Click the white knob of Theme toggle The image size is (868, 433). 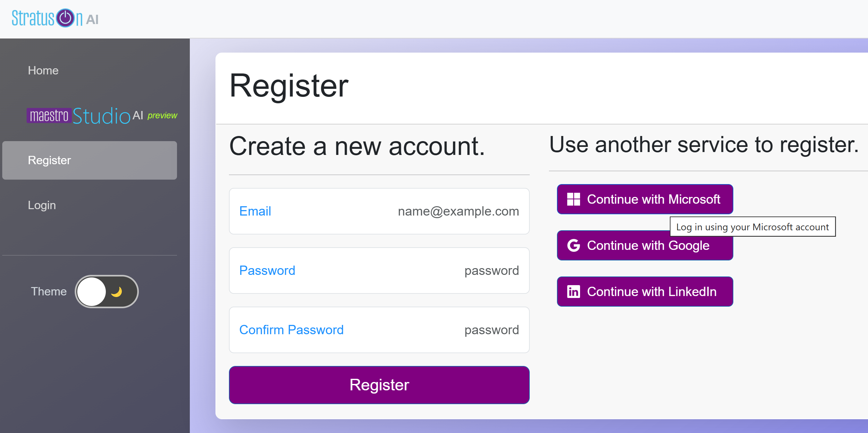[92, 292]
